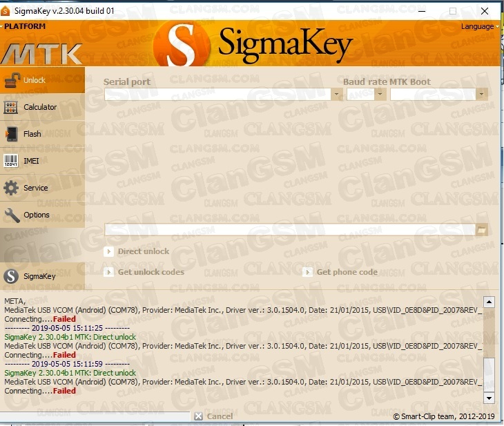Open the PLATFORM menu
Viewport: 504px width, 426px height.
[23, 26]
